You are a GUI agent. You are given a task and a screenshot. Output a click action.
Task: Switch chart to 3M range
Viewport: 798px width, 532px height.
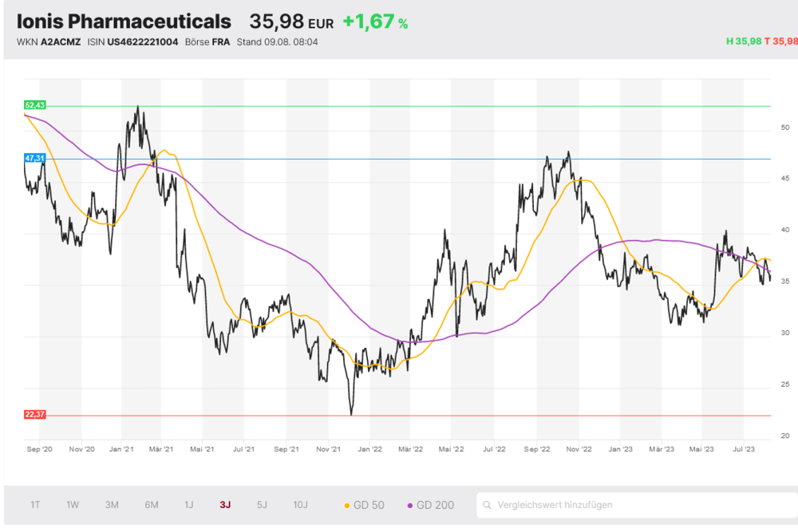click(112, 505)
